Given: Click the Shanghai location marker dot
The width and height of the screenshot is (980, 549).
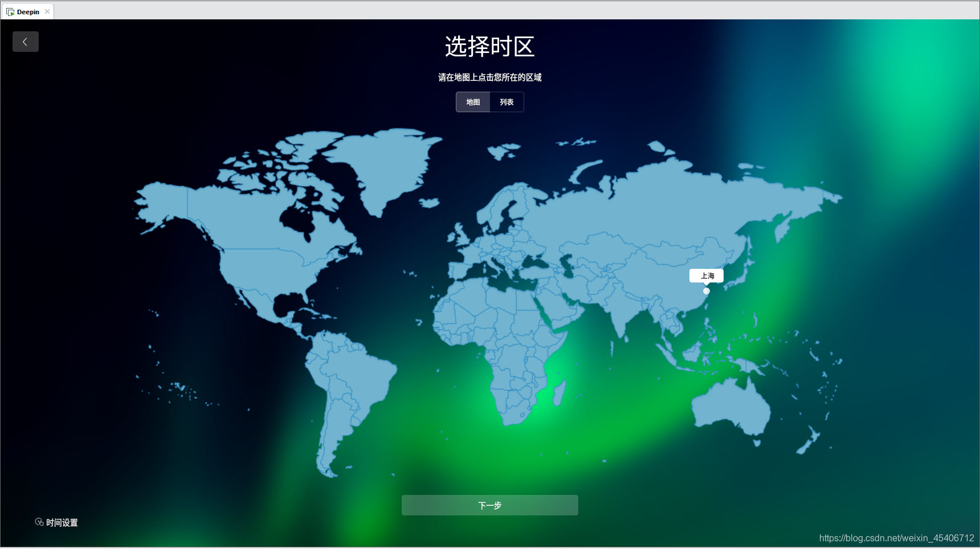Looking at the screenshot, I should (x=707, y=291).
